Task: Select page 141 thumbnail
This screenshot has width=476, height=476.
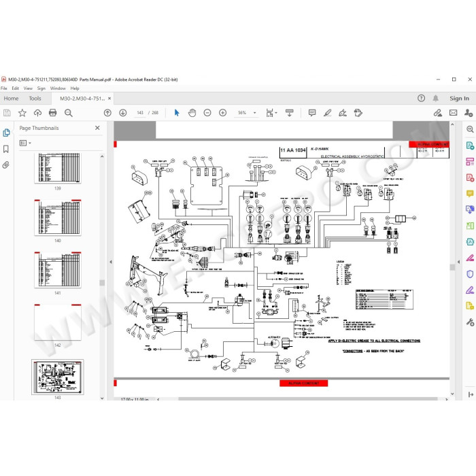Action: (58, 269)
